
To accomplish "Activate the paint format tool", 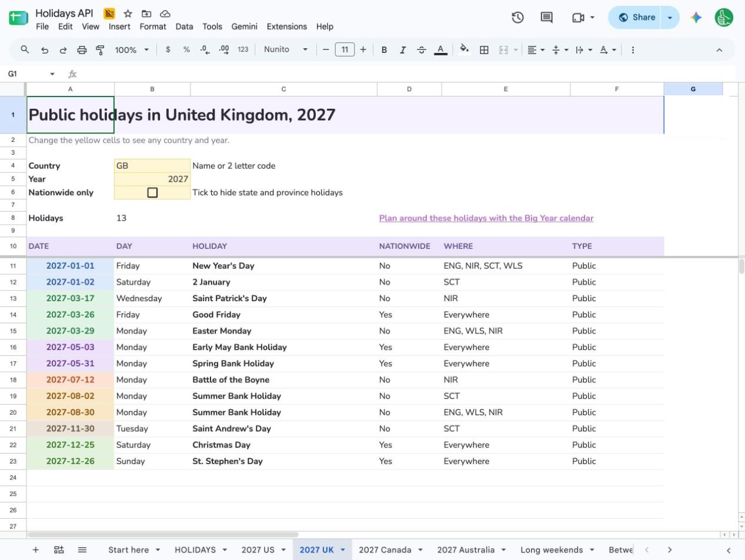I will [x=100, y=50].
